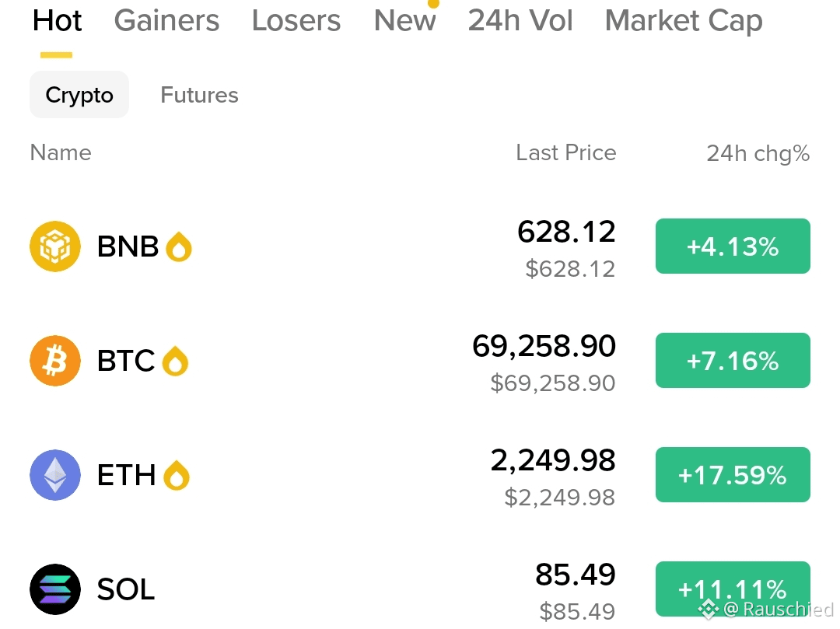Open the New tab
Screen dimensions: 840x629
pos(405,21)
